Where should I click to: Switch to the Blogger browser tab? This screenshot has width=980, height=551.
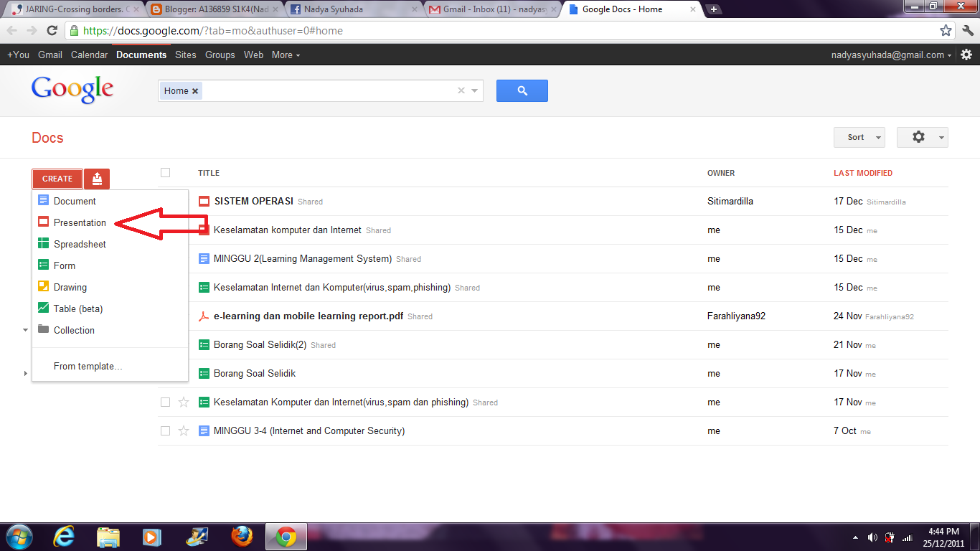(215, 9)
